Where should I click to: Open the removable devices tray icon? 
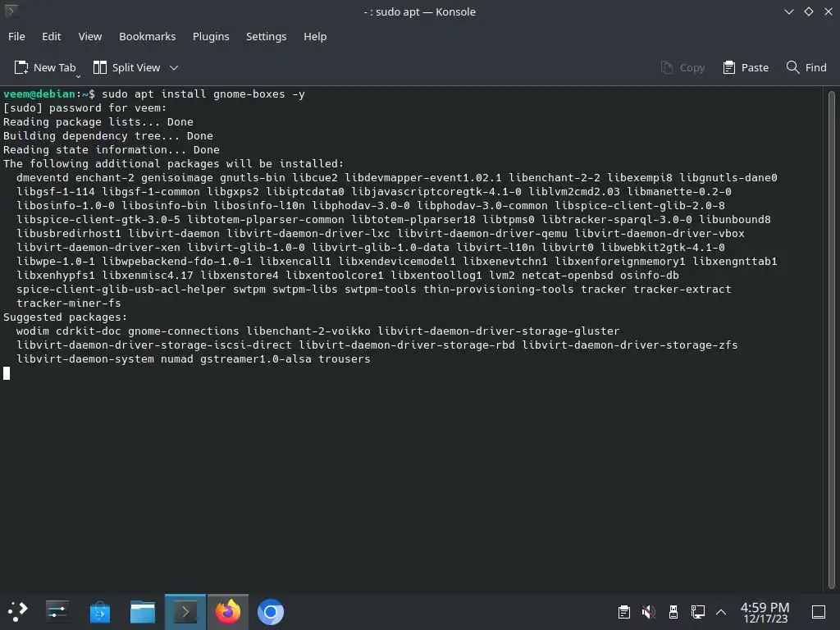pos(673,612)
